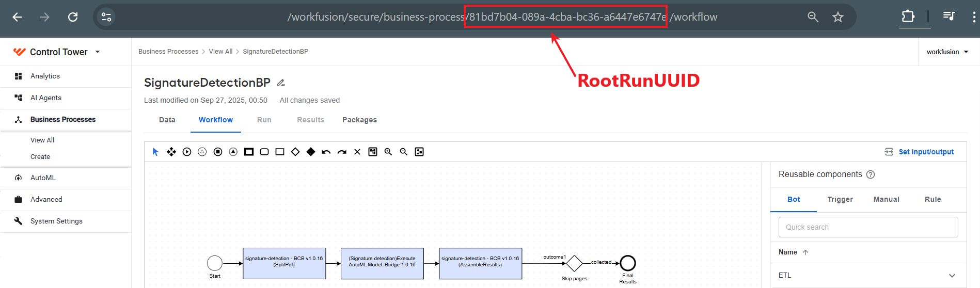Go forward with browser forward arrow

(x=45, y=17)
